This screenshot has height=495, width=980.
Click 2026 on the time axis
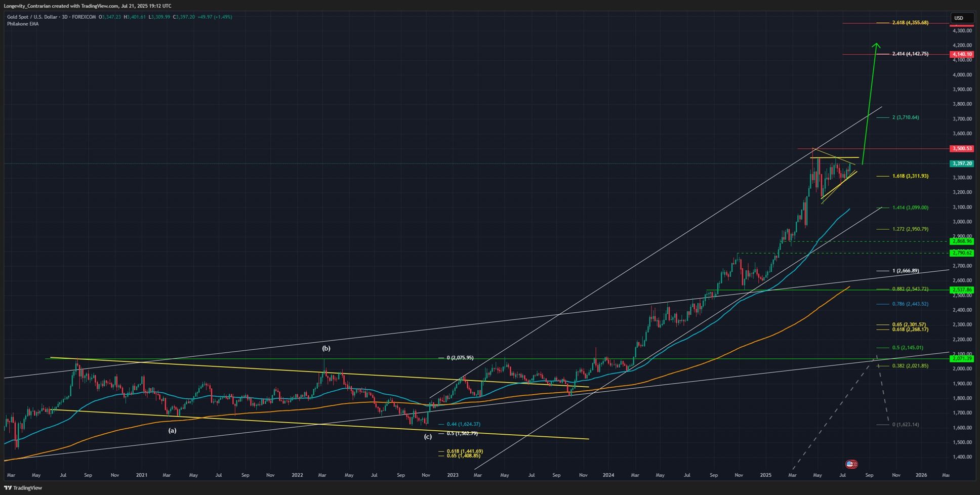pyautogui.click(x=921, y=475)
